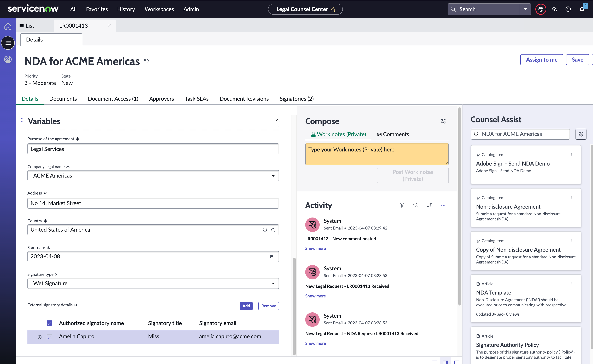Screen dimensions: 593x364
Task: Open the Start date calendar picker
Action: [x=272, y=257]
